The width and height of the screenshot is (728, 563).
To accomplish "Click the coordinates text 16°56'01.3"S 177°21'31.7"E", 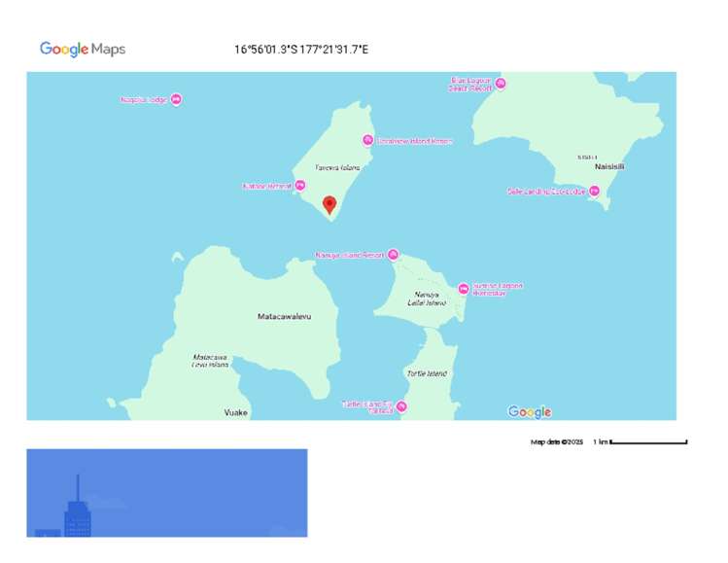I will point(301,50).
